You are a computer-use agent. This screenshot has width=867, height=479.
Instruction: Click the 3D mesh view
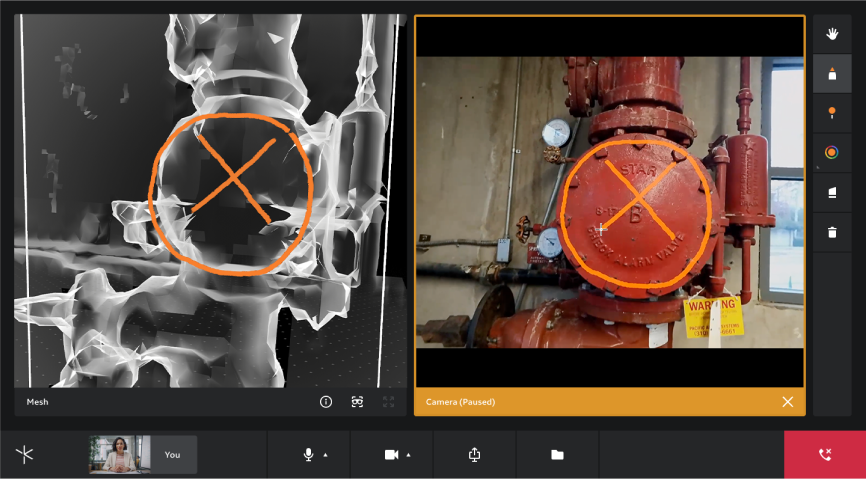tap(210, 201)
